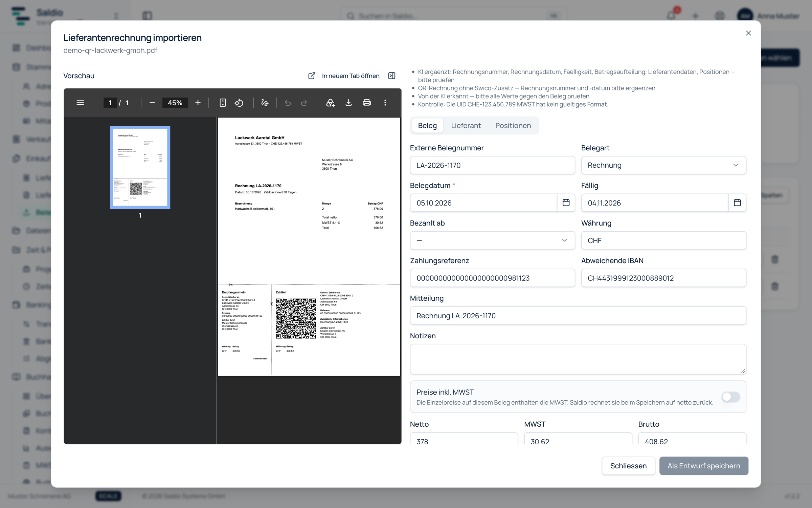
Task: Toggle PDF sidebar menu icon
Action: pos(80,103)
